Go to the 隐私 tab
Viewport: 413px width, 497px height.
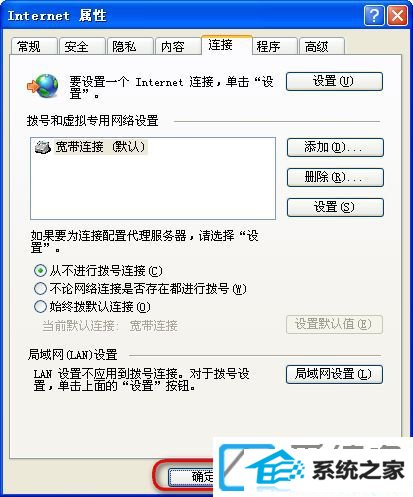(130, 46)
